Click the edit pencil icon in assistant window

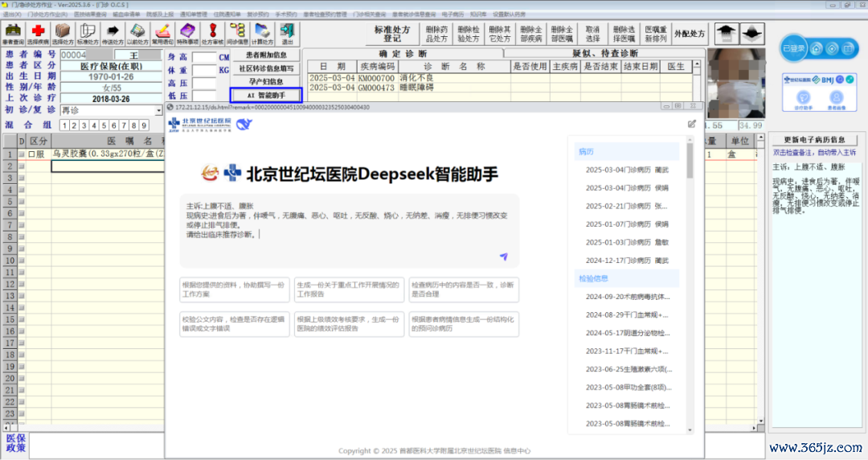click(x=691, y=124)
